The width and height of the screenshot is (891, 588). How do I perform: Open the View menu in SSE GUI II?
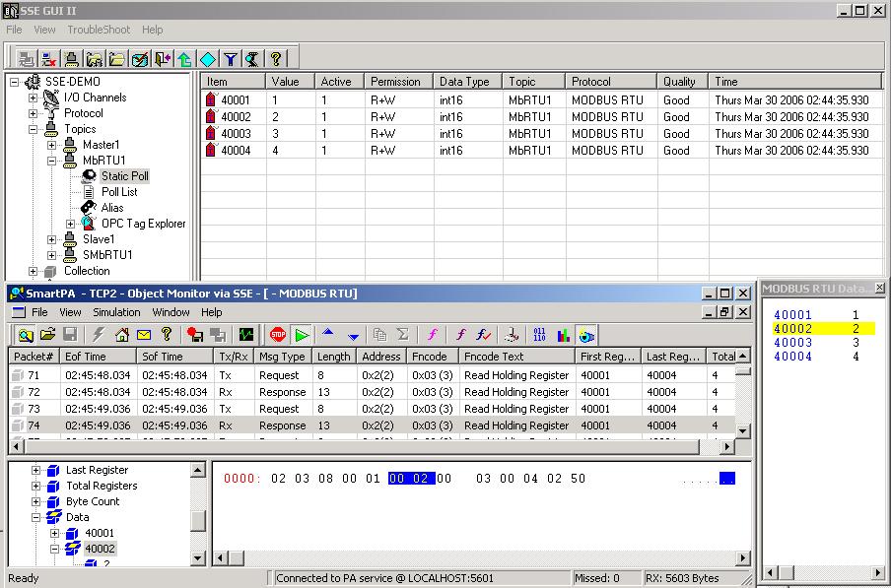tap(44, 30)
